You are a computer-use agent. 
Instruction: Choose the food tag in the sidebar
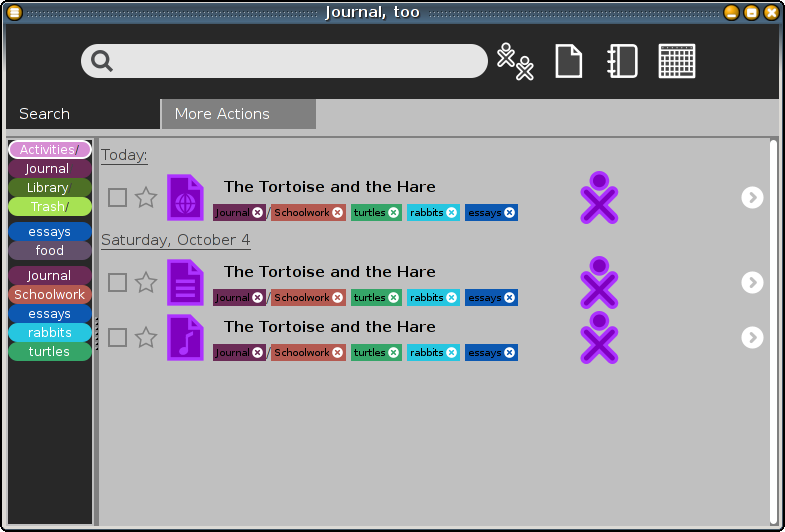pos(49,251)
